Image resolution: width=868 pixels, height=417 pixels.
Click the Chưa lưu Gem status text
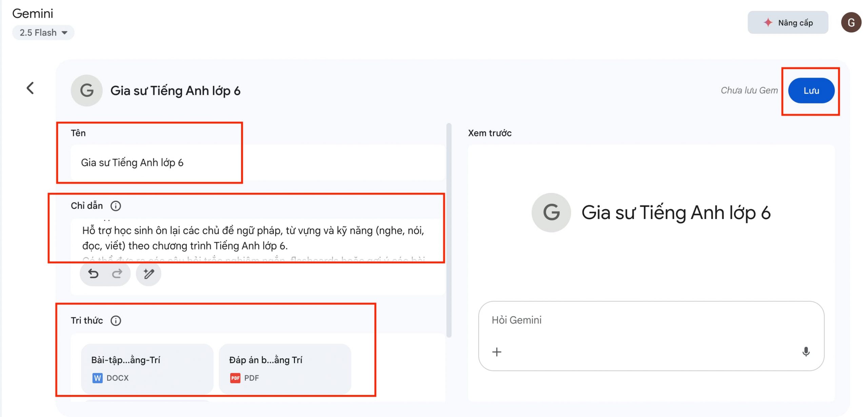(x=749, y=91)
